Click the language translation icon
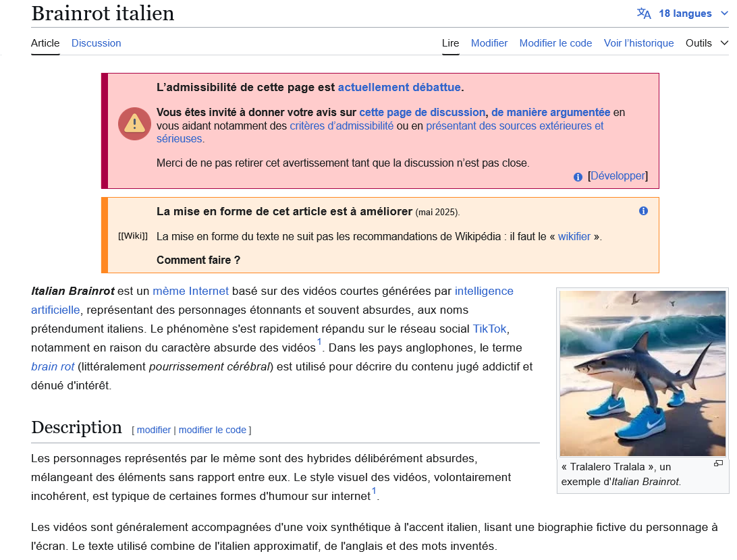 pos(644,13)
